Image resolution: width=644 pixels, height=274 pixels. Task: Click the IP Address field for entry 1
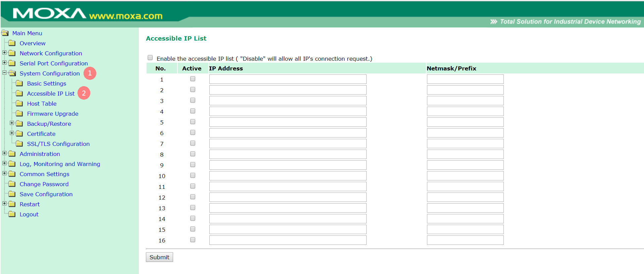[x=288, y=79]
